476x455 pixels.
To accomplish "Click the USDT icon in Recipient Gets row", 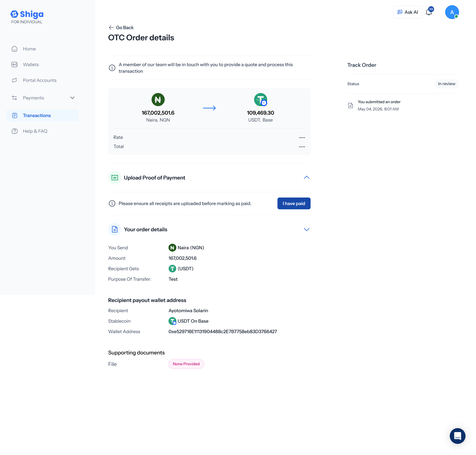I will click(172, 269).
